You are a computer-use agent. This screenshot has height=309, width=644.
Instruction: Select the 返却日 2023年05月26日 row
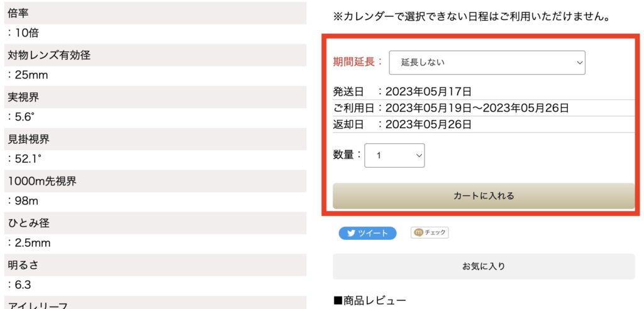pyautogui.click(x=484, y=124)
